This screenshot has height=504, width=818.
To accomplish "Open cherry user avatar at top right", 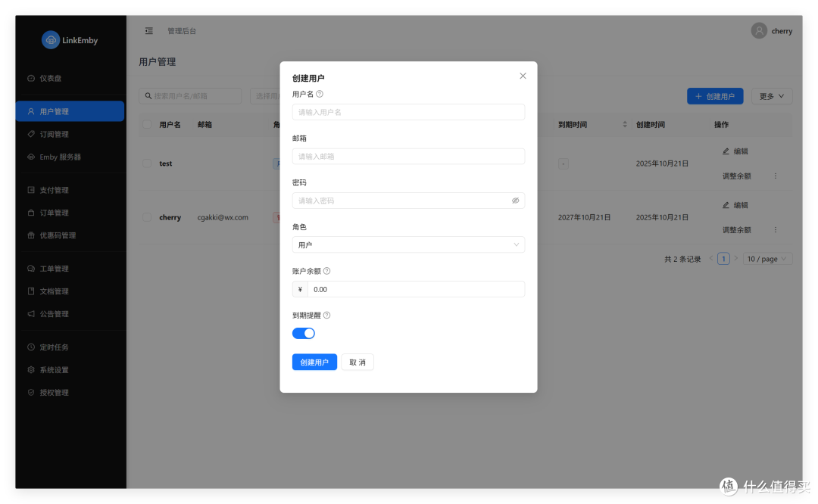I will 758,31.
